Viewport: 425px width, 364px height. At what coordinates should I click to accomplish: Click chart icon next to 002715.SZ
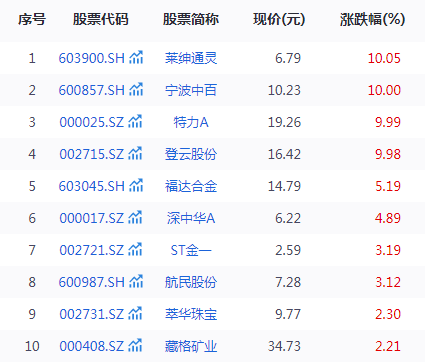pos(135,153)
